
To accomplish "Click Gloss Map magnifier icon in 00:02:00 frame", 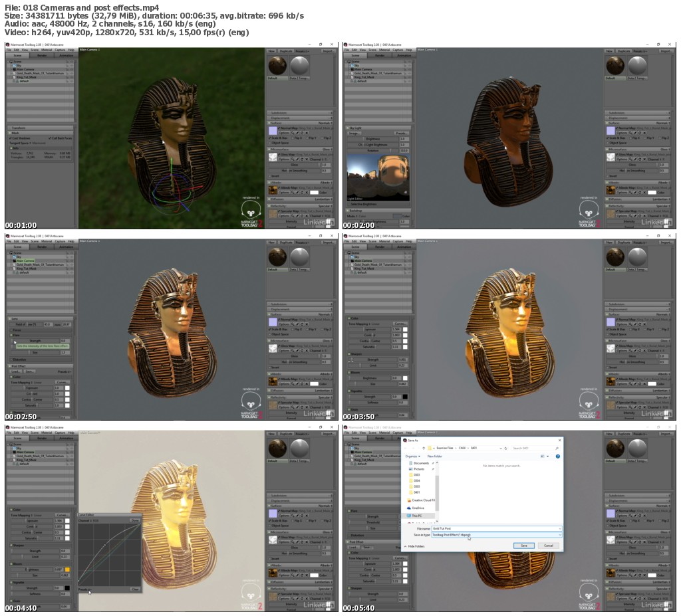I will (630, 159).
